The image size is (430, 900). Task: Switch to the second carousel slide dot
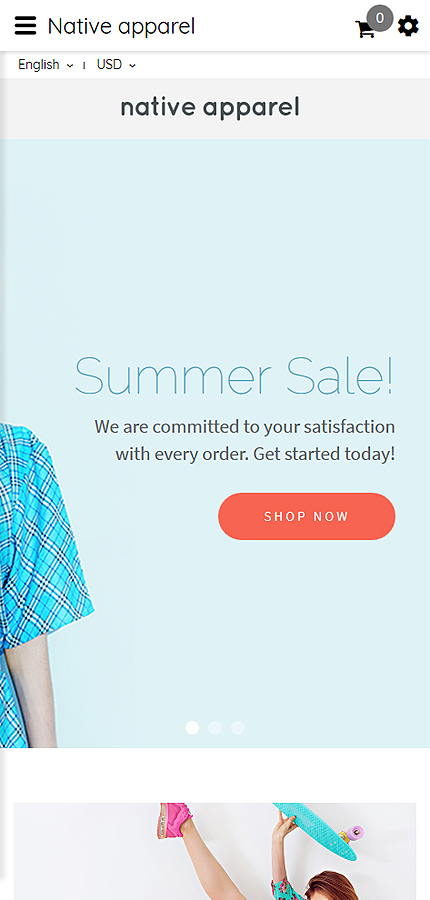coord(215,728)
